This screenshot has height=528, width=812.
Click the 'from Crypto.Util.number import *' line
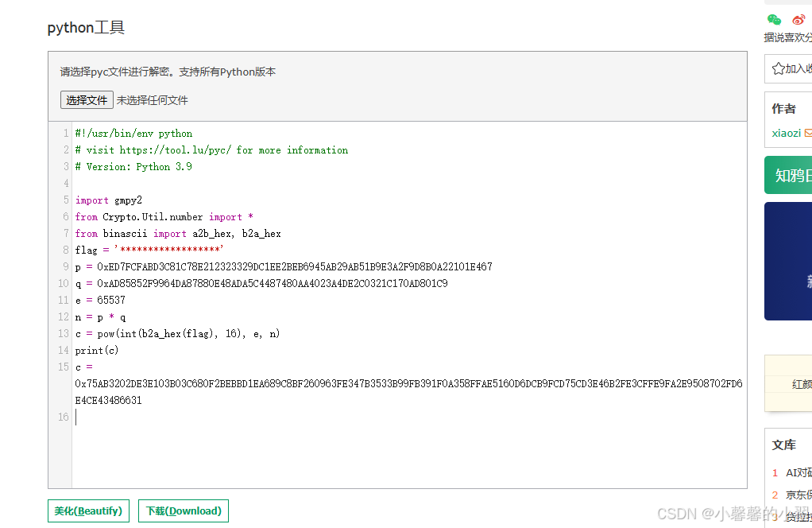tap(164, 216)
